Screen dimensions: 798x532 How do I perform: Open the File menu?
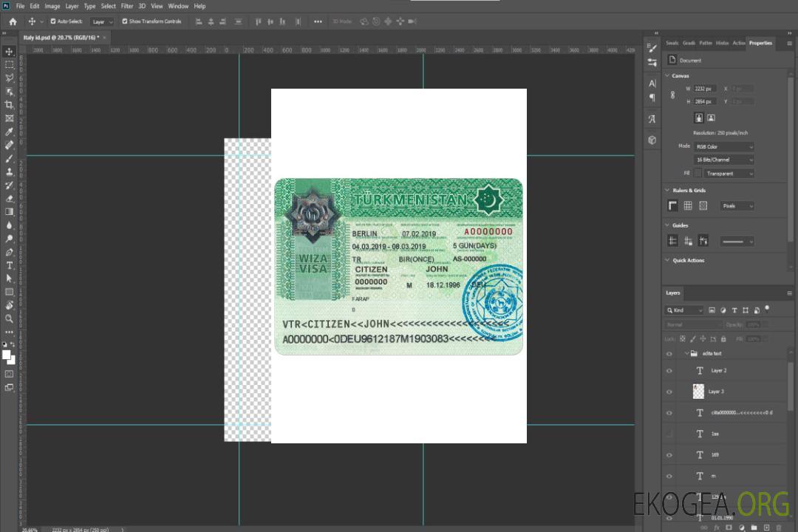(x=20, y=6)
